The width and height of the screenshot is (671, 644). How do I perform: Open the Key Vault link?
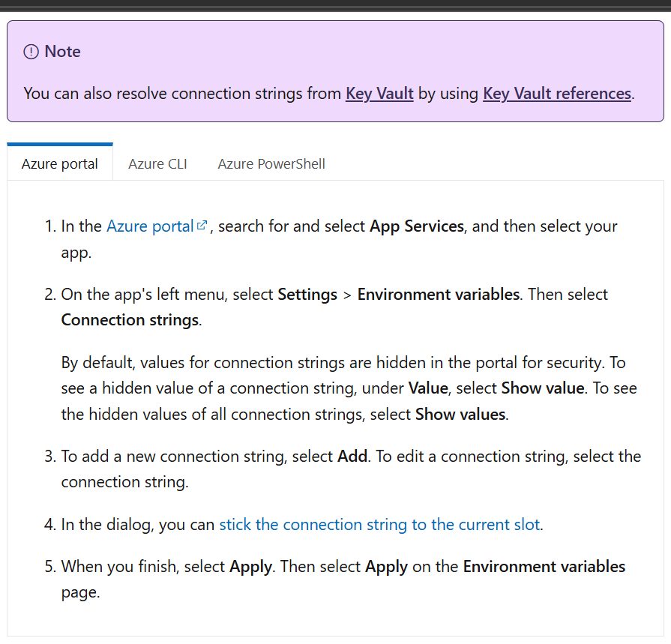(x=379, y=93)
